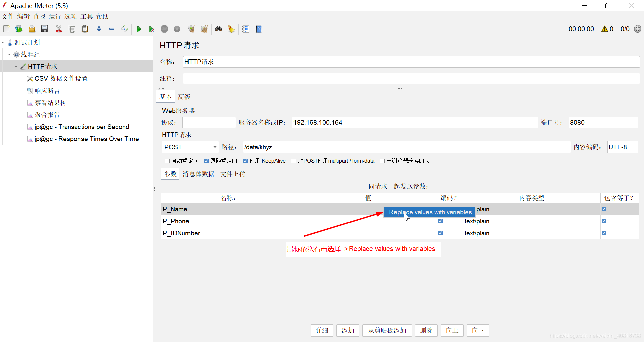Screen dimensions: 644x342
Task: Switch to the 消息体数据 tab
Action: tap(199, 174)
